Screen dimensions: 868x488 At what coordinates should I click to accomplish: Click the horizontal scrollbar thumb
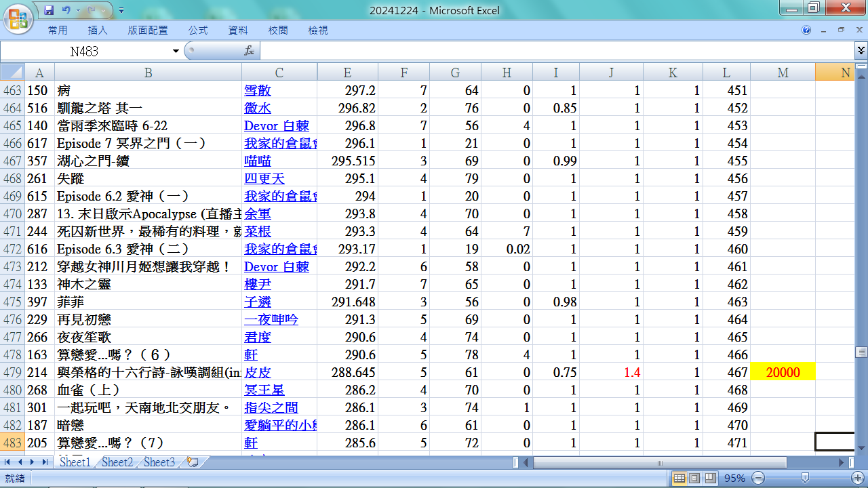coord(660,462)
